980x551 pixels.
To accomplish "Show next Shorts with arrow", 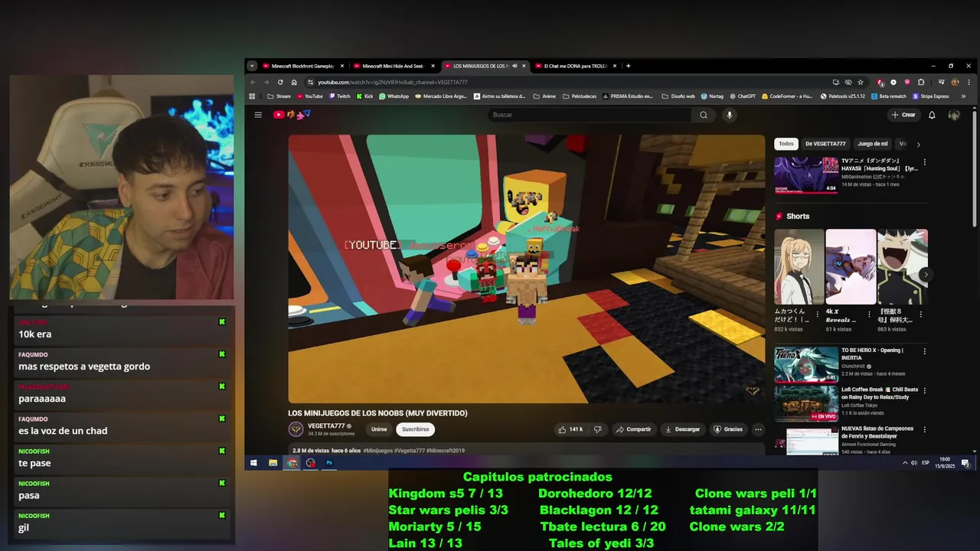I will pyautogui.click(x=926, y=274).
